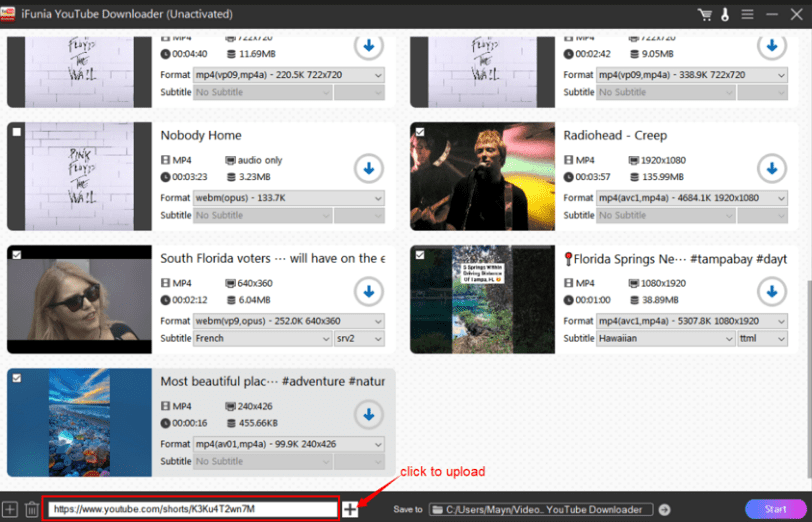Click the trash icon to delete items

tap(32, 509)
